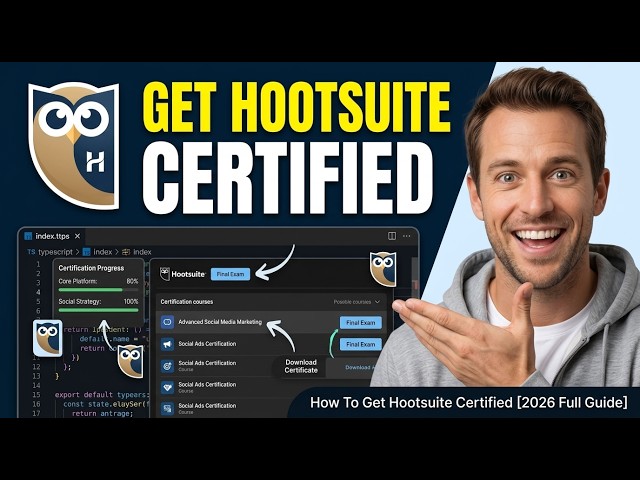Click Final Exam button beside Hootsuite wordmark
The width and height of the screenshot is (640, 480).
pyautogui.click(x=230, y=274)
